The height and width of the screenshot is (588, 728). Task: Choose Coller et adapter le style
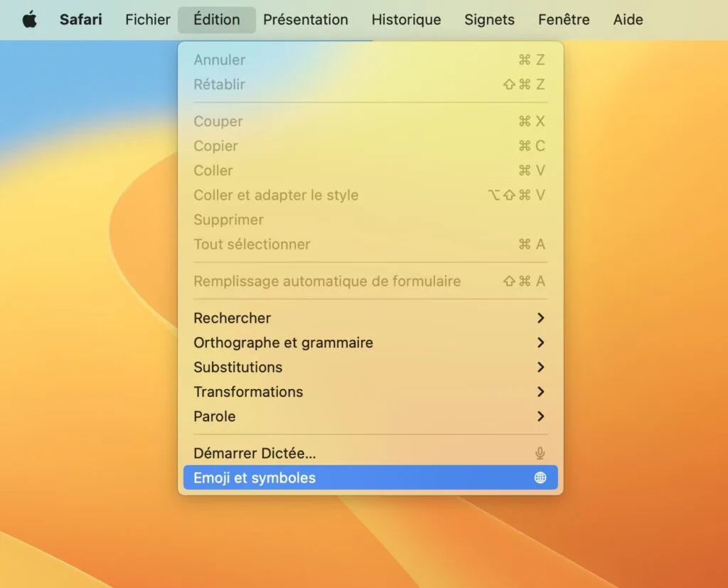(370, 195)
